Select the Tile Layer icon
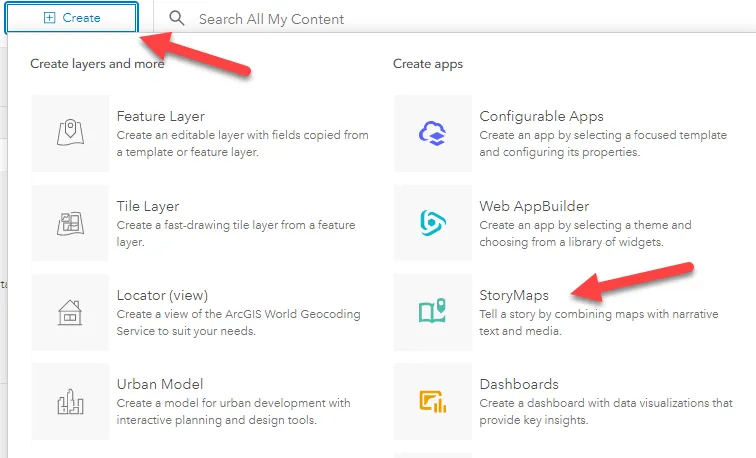Image resolution: width=756 pixels, height=458 pixels. 70,223
